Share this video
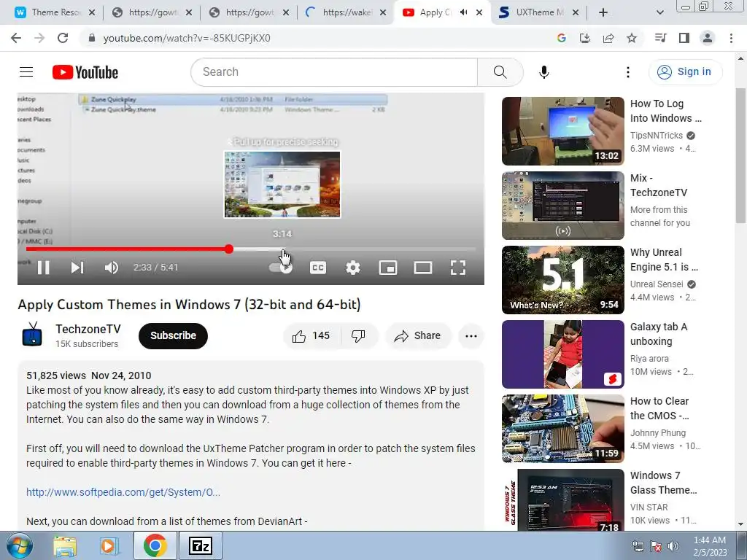Image resolution: width=747 pixels, height=560 pixels. pos(417,335)
